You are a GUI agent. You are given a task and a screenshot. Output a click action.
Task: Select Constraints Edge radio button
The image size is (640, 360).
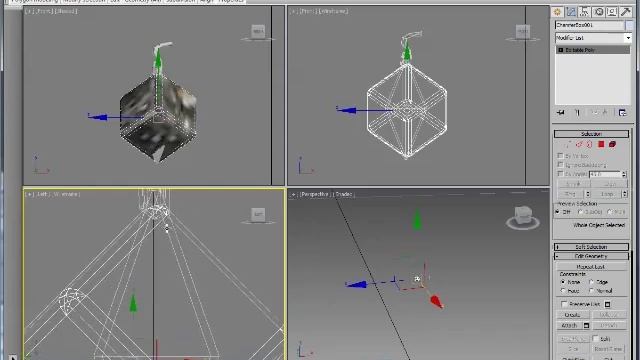point(591,282)
